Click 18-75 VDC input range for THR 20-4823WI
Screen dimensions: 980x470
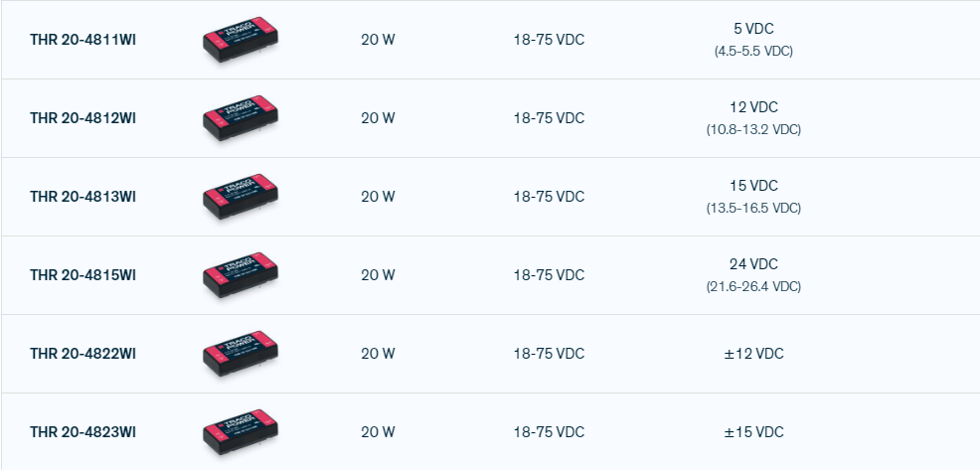point(549,432)
